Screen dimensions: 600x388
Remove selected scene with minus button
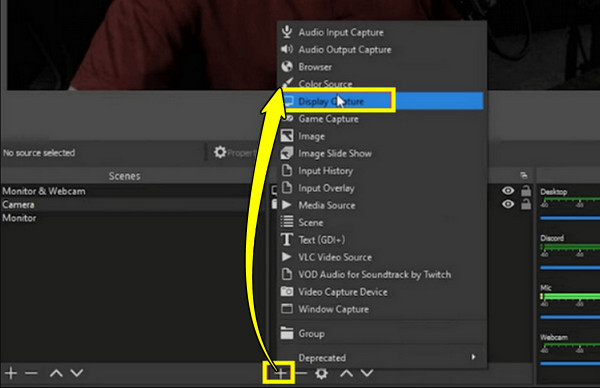pos(31,373)
